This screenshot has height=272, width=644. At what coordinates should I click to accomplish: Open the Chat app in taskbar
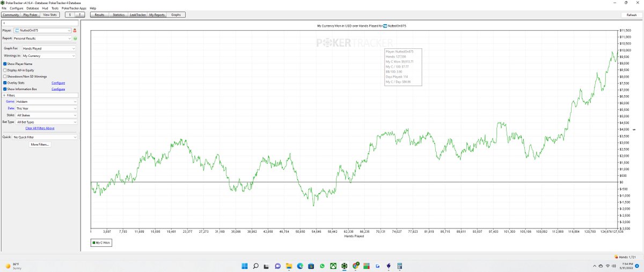coord(277,266)
